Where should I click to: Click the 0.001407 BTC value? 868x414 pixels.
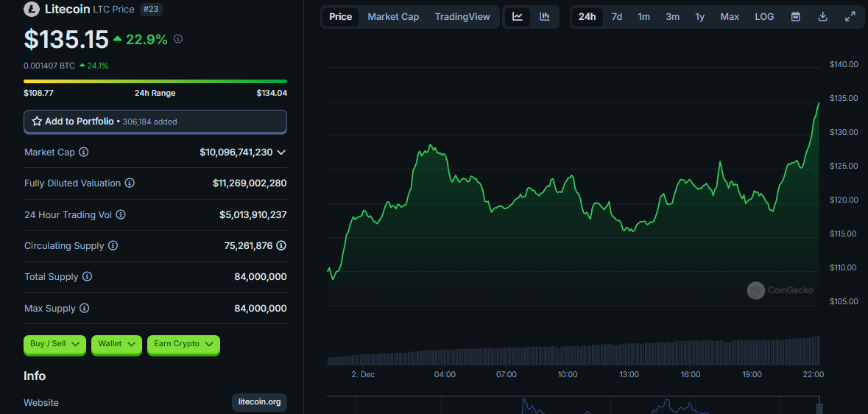(49, 66)
